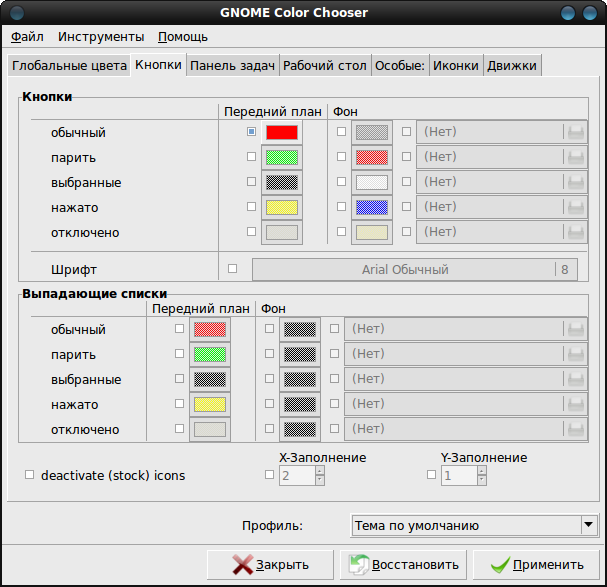Image resolution: width=607 pixels, height=587 pixels.
Task: Click file icon in Выпадающие списки выбранные chooser
Action: click(576, 379)
